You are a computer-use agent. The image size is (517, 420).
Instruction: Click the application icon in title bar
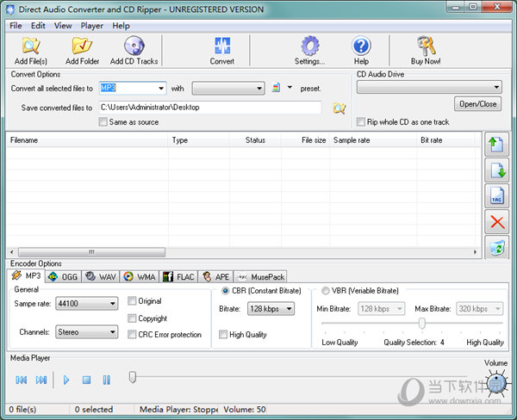point(10,9)
